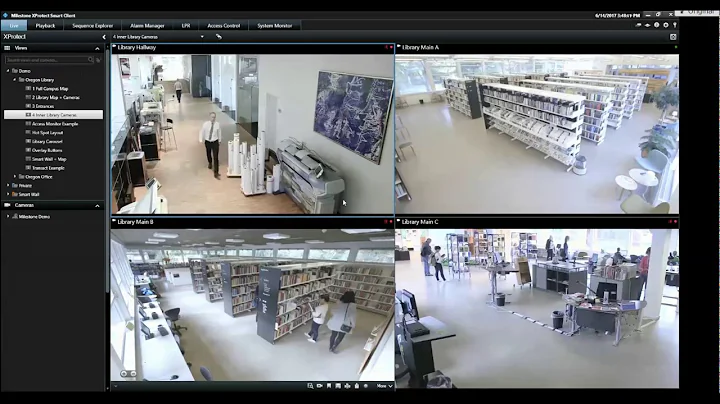720x404 pixels.
Task: Open the System Monitor tab
Action: click(275, 26)
